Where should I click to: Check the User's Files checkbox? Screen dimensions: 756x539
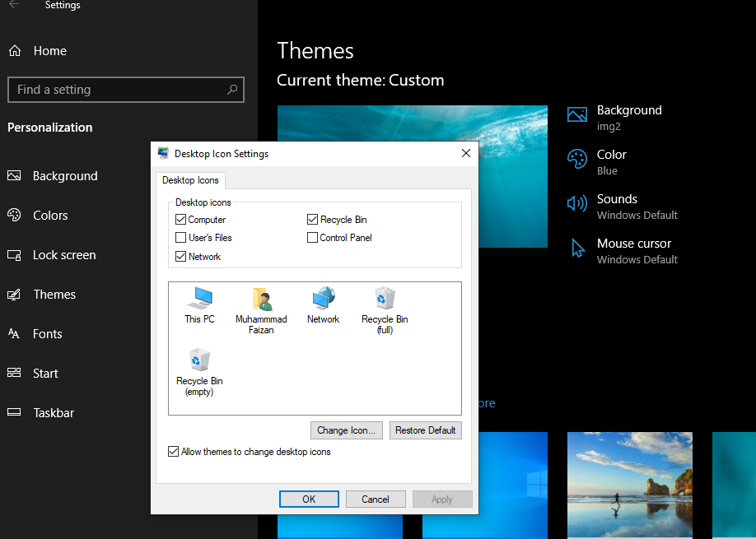[x=181, y=238]
